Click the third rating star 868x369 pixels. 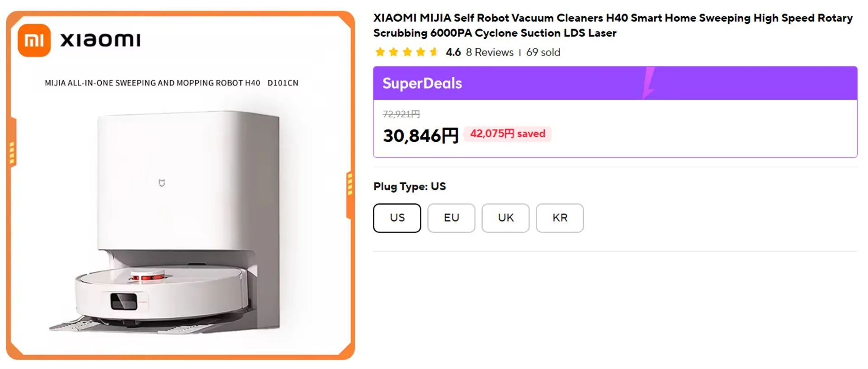pyautogui.click(x=407, y=52)
